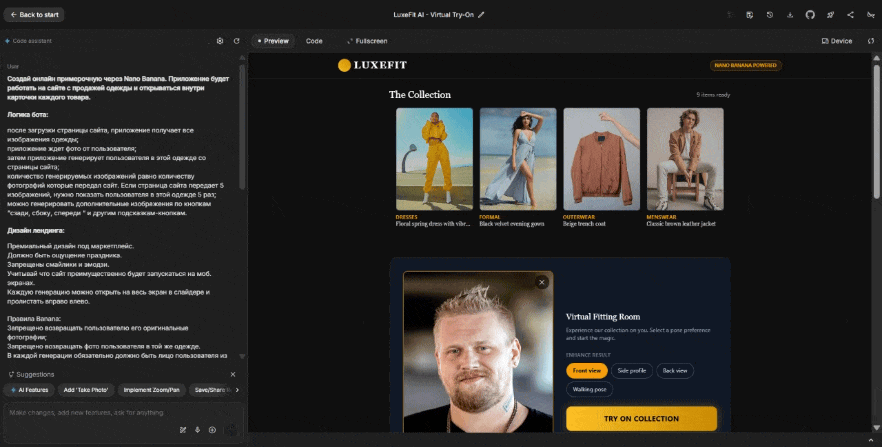Switch to the Fullscreen tab
Image resolution: width=882 pixels, height=447 pixels.
coord(367,41)
